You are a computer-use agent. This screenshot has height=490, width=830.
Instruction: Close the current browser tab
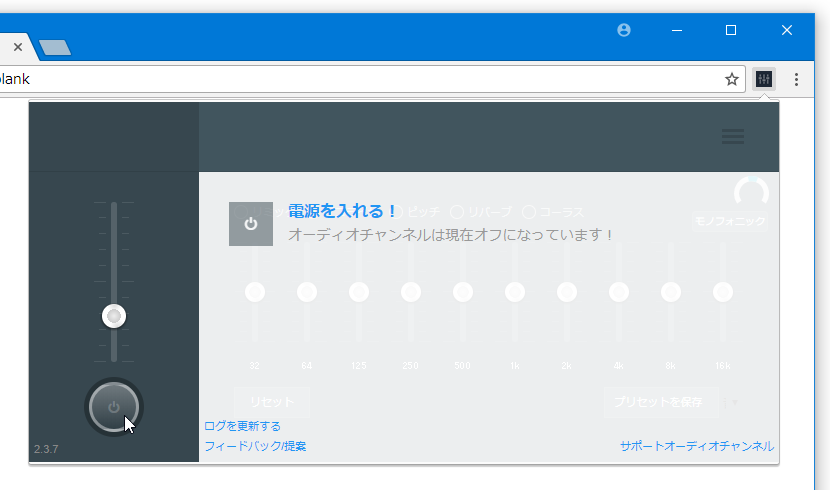click(18, 47)
